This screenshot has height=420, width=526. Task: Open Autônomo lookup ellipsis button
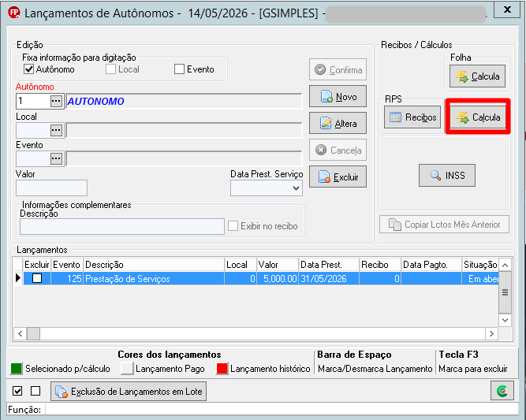[56, 101]
